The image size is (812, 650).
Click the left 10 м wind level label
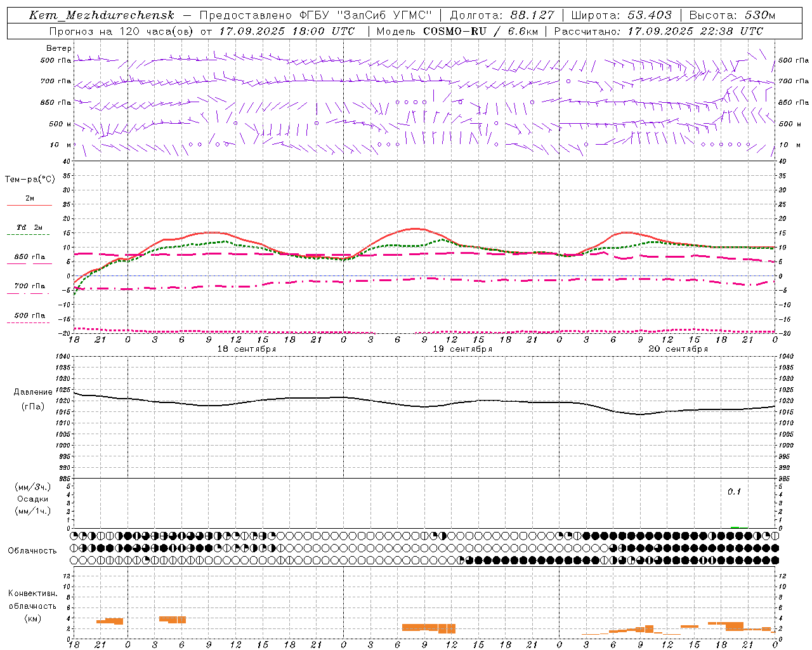pos(61,145)
